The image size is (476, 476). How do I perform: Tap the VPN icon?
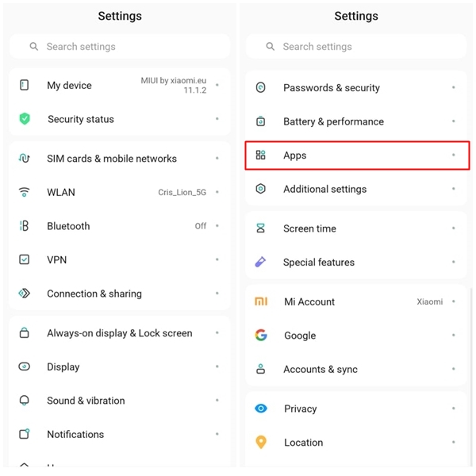coord(24,259)
